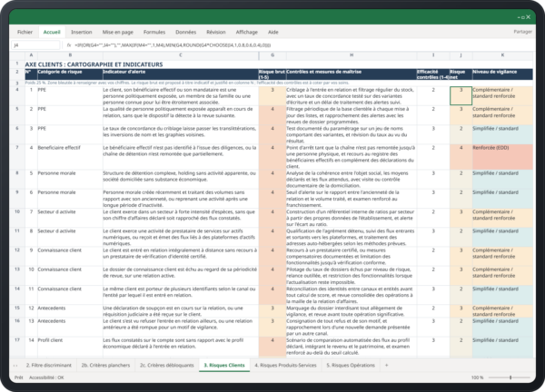Screen dimensions: 545x392
Task: Select column C header
Action: coord(181,54)
